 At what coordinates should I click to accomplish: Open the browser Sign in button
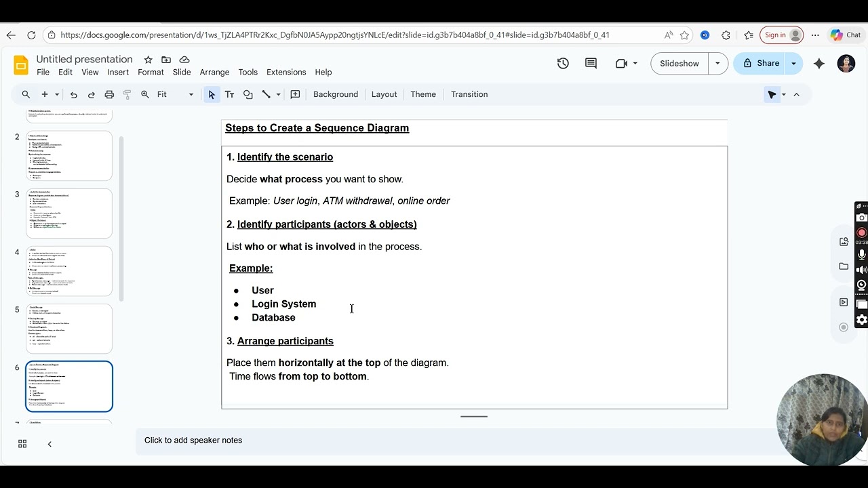pos(782,35)
